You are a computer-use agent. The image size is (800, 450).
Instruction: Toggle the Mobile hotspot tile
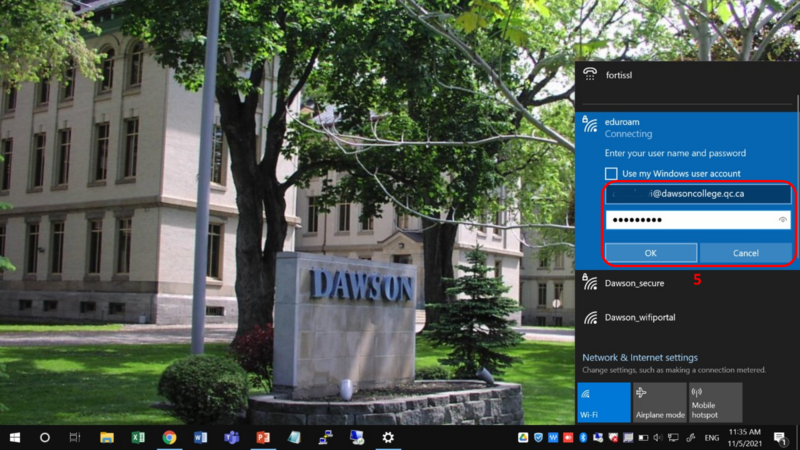pyautogui.click(x=715, y=403)
